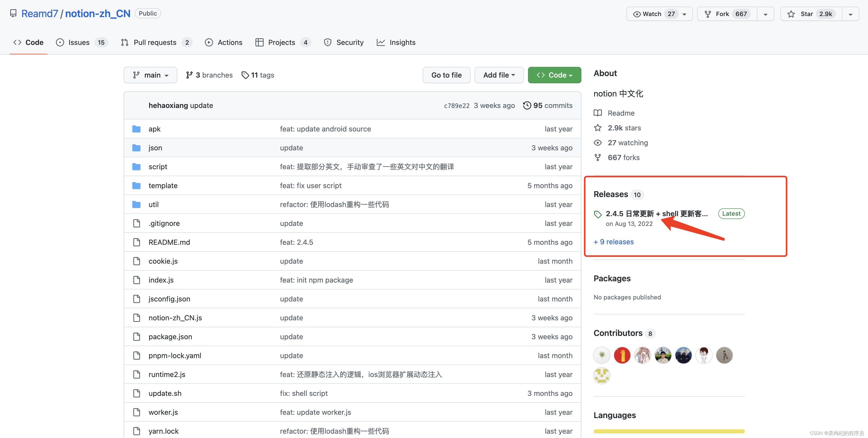Click the branch icon beside 3 branches
This screenshot has height=438, width=868.
[189, 75]
